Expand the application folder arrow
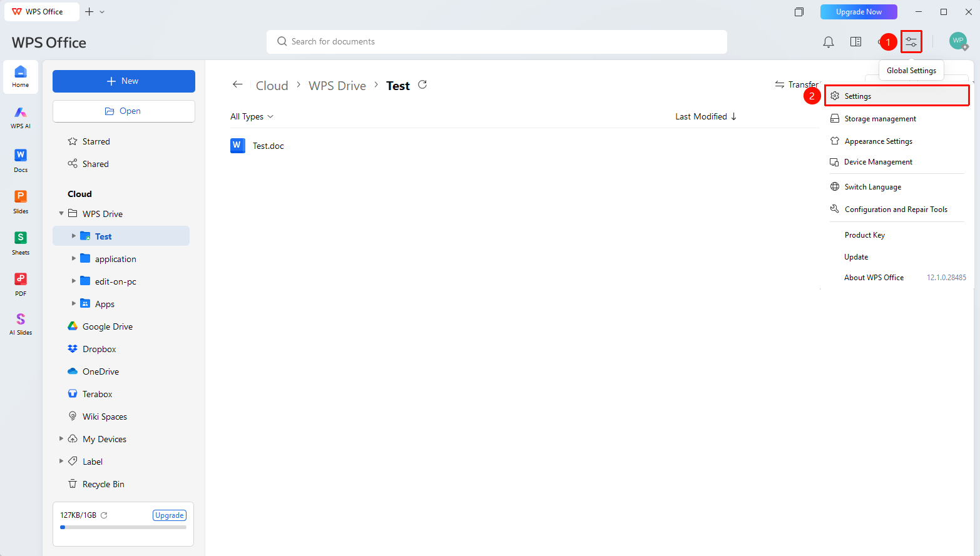980x556 pixels. click(x=74, y=258)
